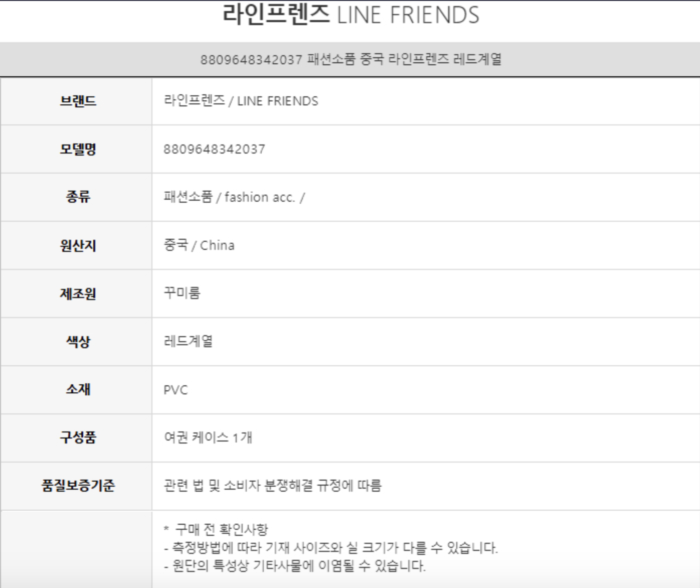Select the 소재 row label

tap(78, 389)
